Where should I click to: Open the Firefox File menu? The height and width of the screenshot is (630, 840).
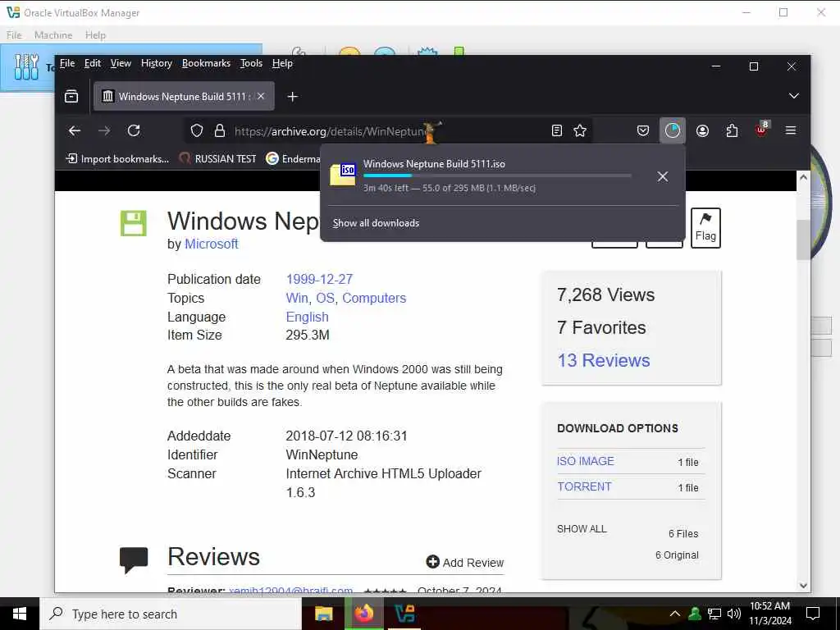67,63
